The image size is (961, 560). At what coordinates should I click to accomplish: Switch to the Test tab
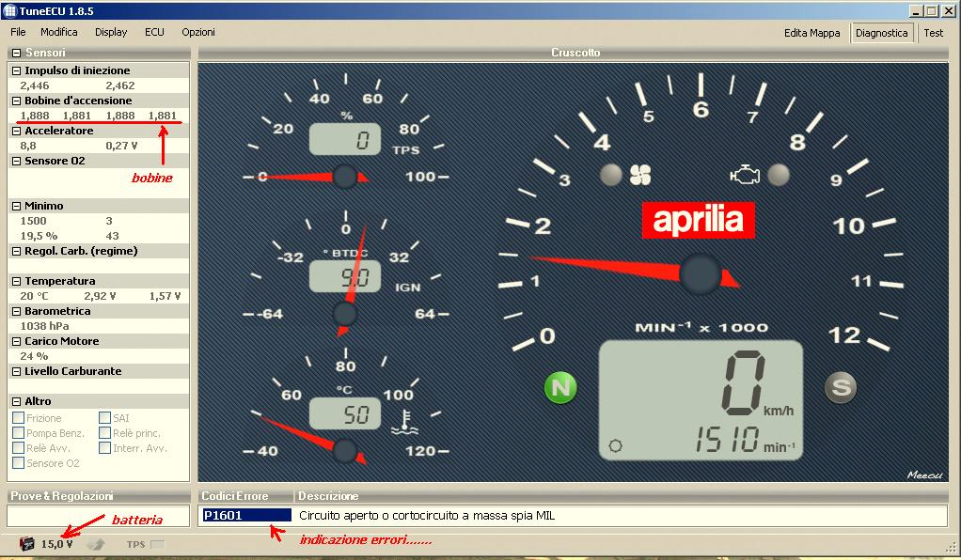[934, 33]
